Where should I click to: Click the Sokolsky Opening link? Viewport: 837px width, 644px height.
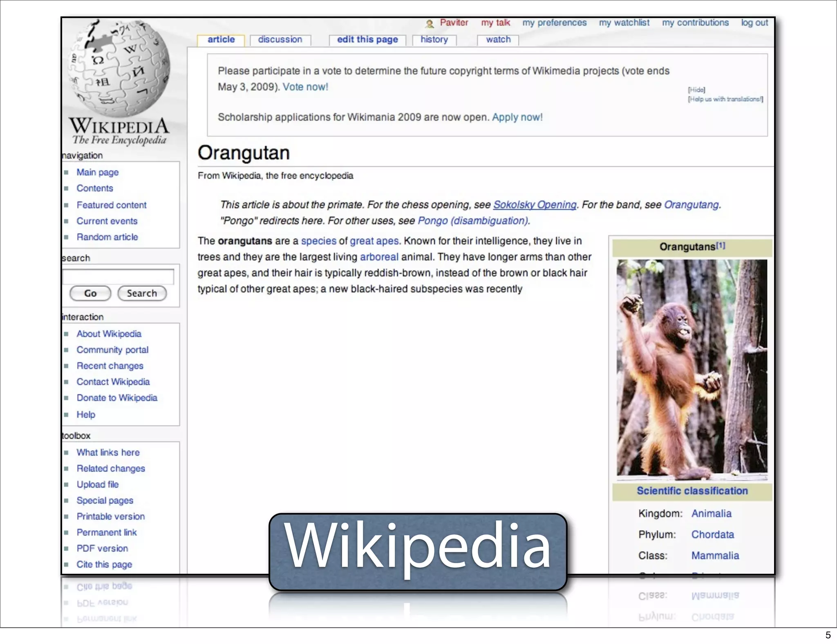pyautogui.click(x=535, y=205)
